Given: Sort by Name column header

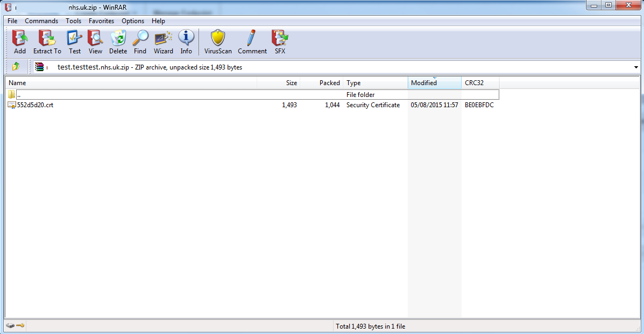Looking at the screenshot, I should tap(131, 82).
